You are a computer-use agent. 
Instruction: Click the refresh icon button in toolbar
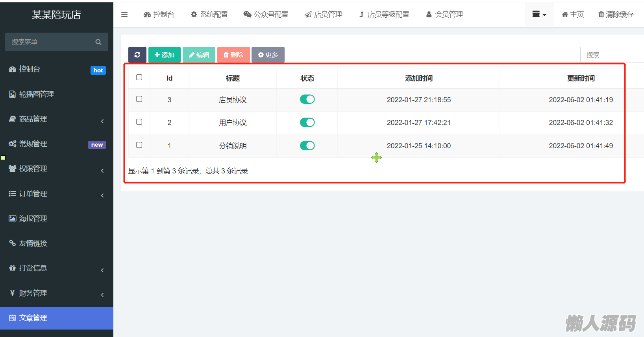tap(137, 55)
